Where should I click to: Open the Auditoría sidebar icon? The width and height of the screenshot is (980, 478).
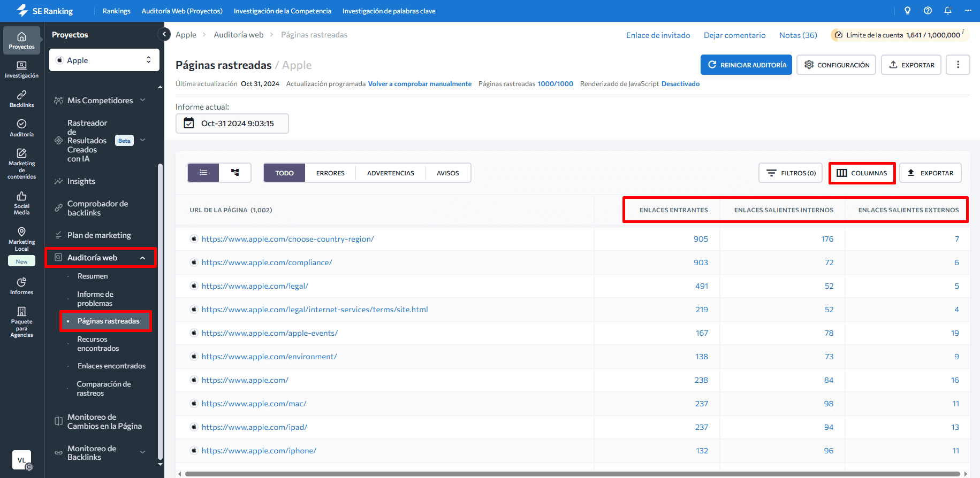[x=21, y=128]
